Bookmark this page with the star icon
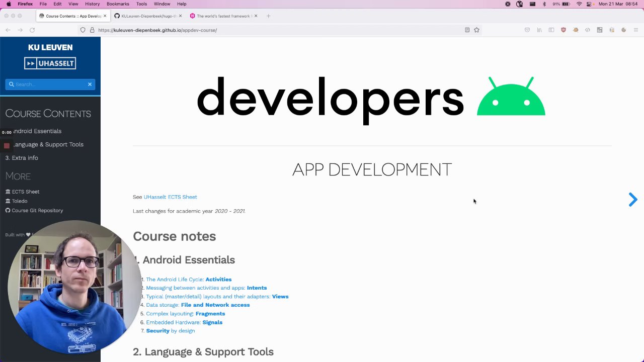 (x=476, y=30)
